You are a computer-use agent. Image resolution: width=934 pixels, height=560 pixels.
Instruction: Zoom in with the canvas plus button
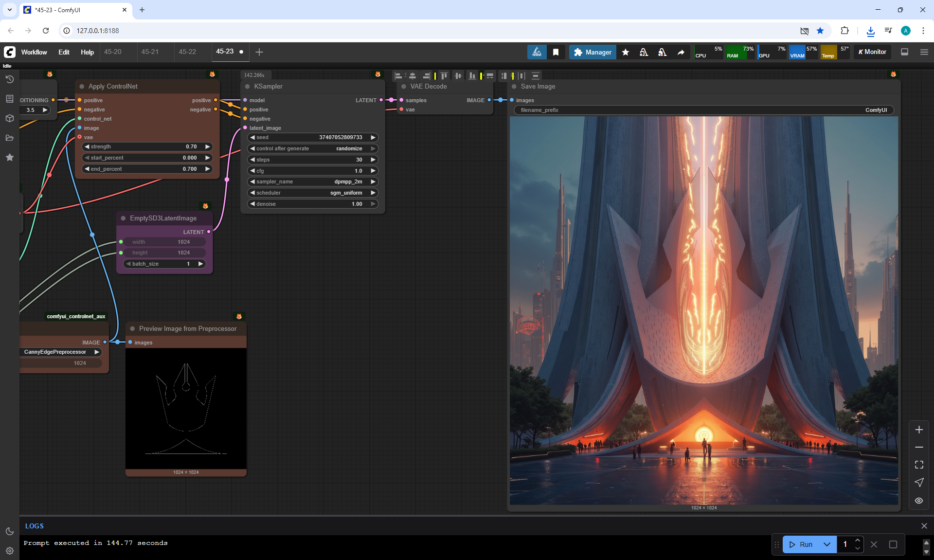pos(918,430)
